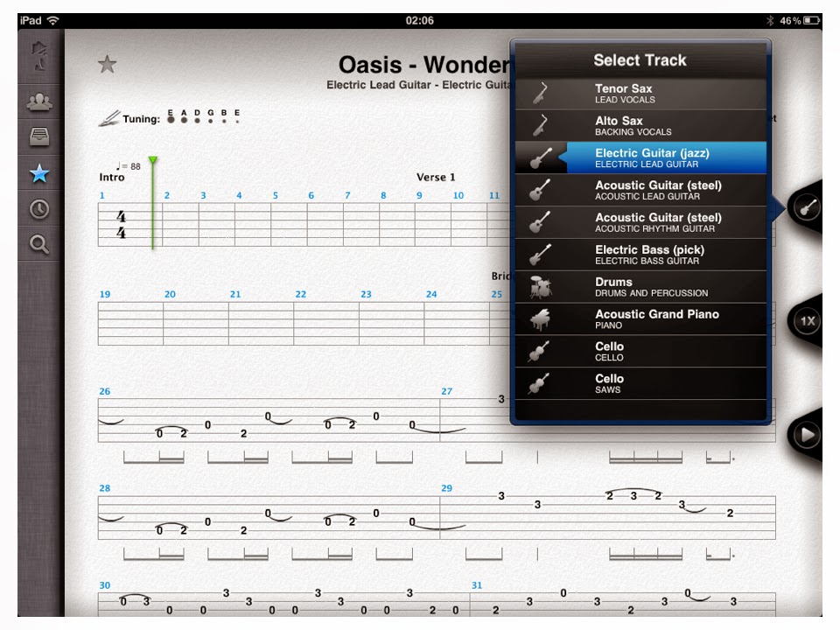The image size is (840, 630).
Task: Select Acoustic Rhythm Guitar track
Action: (640, 221)
